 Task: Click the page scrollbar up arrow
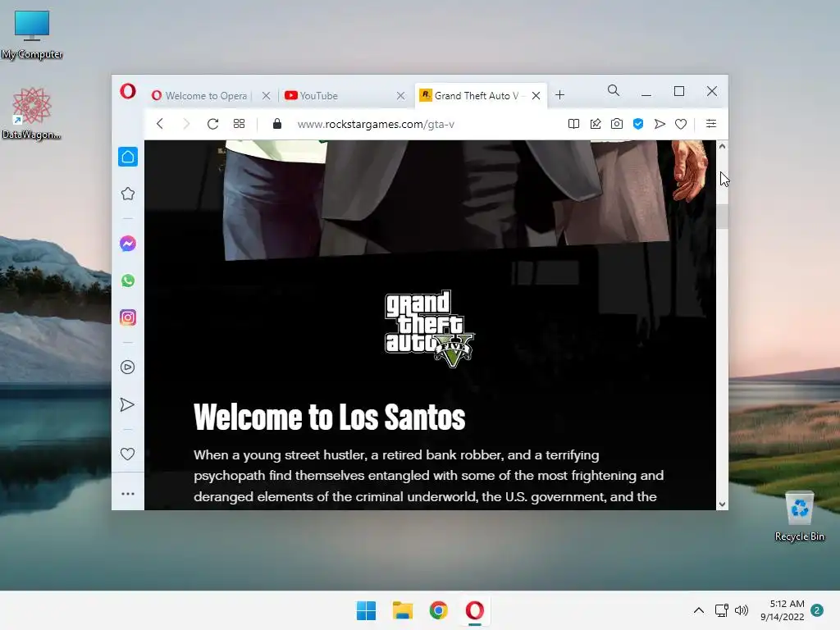[x=722, y=146]
